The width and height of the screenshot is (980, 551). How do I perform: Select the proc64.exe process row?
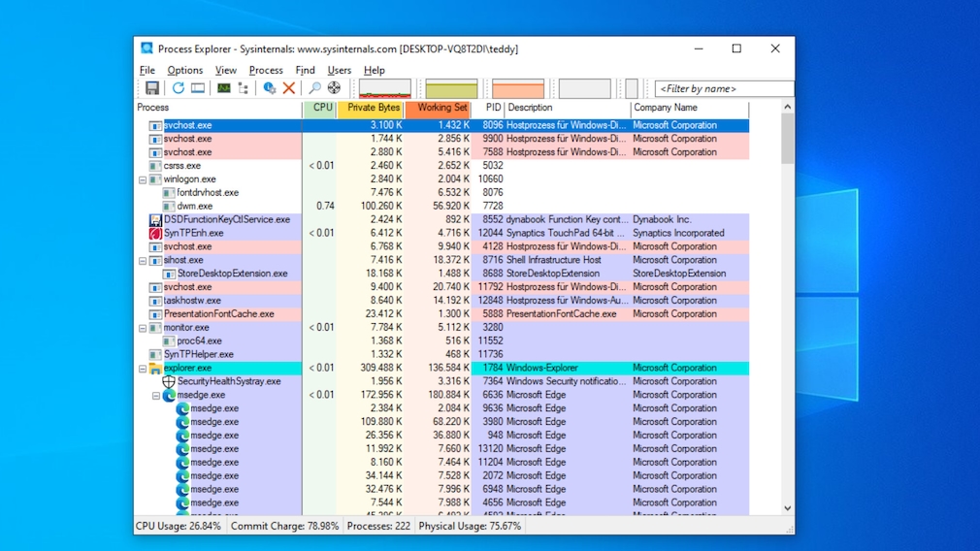(x=441, y=341)
